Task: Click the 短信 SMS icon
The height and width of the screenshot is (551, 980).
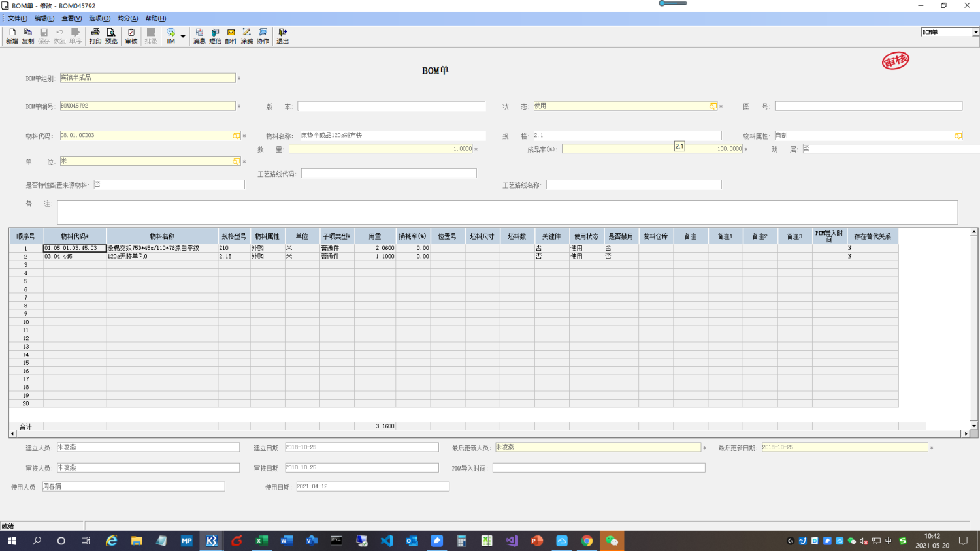Action: tap(215, 36)
